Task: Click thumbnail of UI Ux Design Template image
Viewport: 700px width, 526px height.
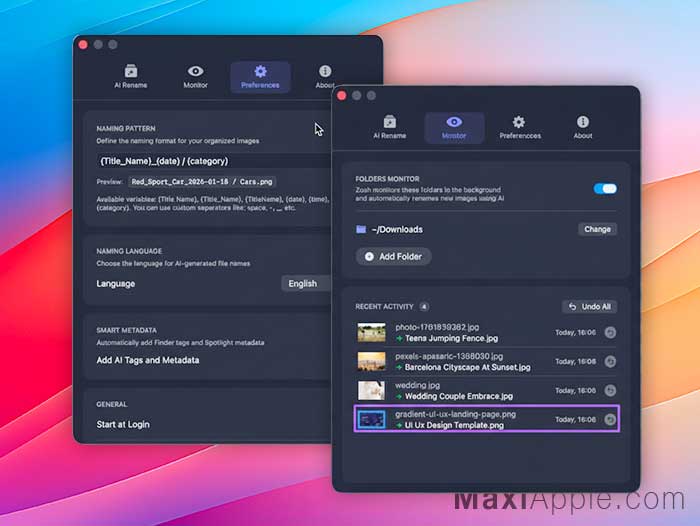Action: 371,419
